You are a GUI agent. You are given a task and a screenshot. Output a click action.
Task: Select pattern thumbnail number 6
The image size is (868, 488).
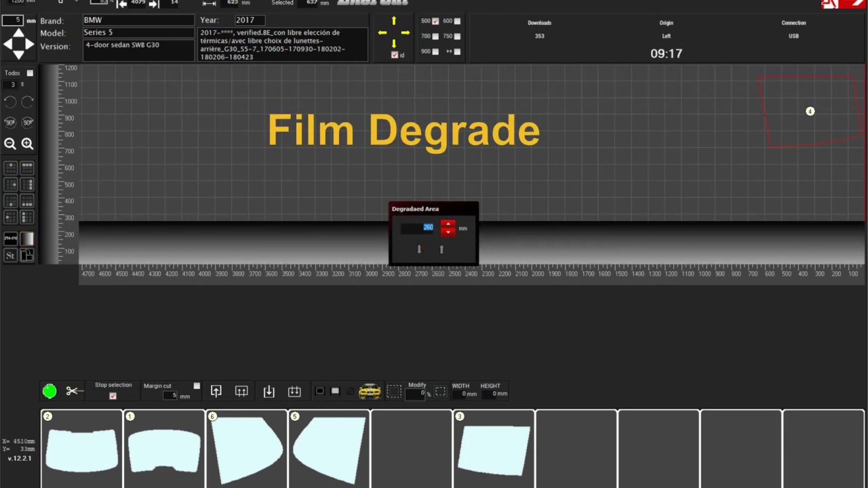pyautogui.click(x=247, y=449)
